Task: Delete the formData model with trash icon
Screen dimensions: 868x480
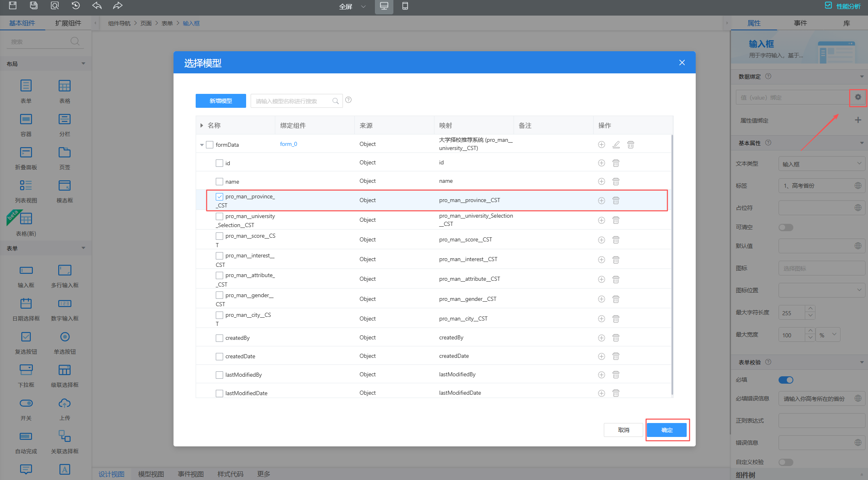Action: [x=630, y=145]
